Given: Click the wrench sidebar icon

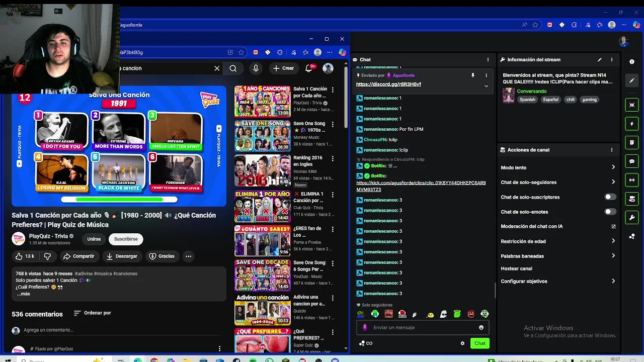Looking at the screenshot, I should tap(632, 218).
